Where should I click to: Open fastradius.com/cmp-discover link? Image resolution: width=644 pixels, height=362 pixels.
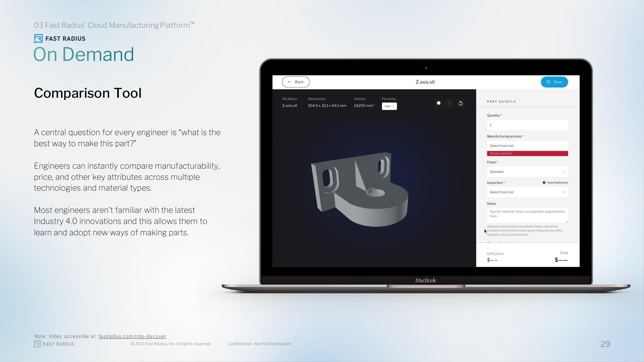132,336
